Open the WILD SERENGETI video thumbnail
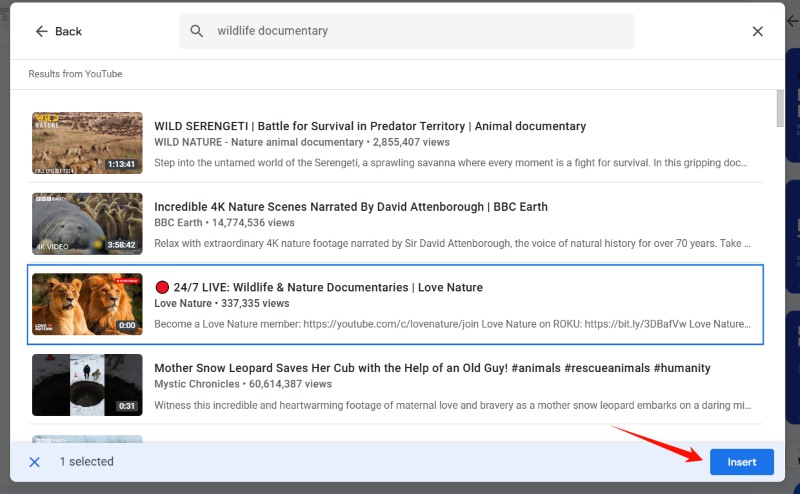800x494 pixels. [x=87, y=143]
